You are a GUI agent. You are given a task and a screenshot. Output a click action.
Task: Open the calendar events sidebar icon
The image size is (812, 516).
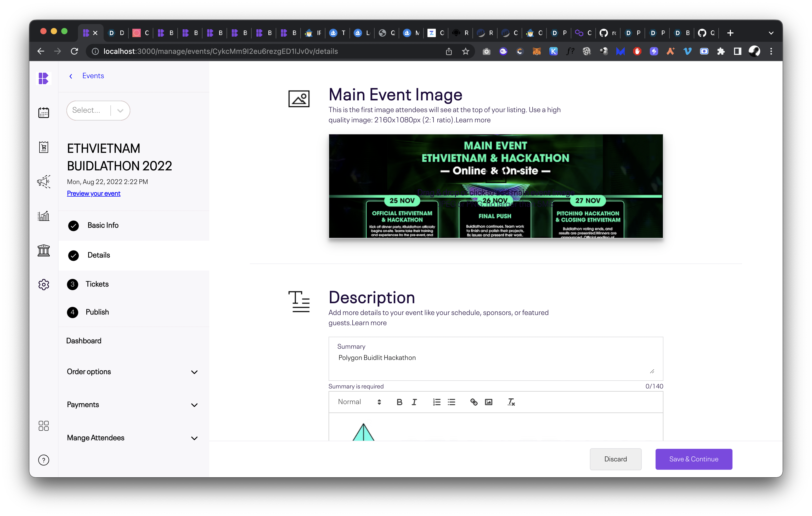tap(43, 113)
